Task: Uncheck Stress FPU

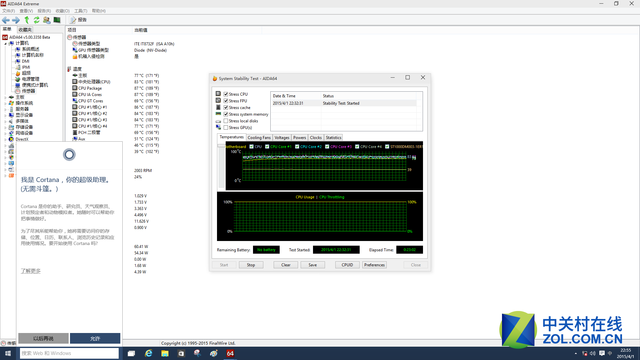Action: (x=226, y=101)
